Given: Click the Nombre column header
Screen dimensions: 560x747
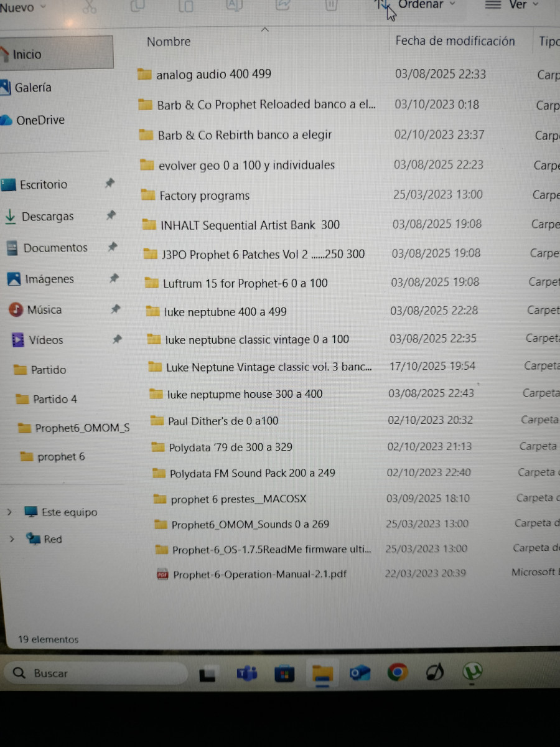Looking at the screenshot, I should pos(169,42).
